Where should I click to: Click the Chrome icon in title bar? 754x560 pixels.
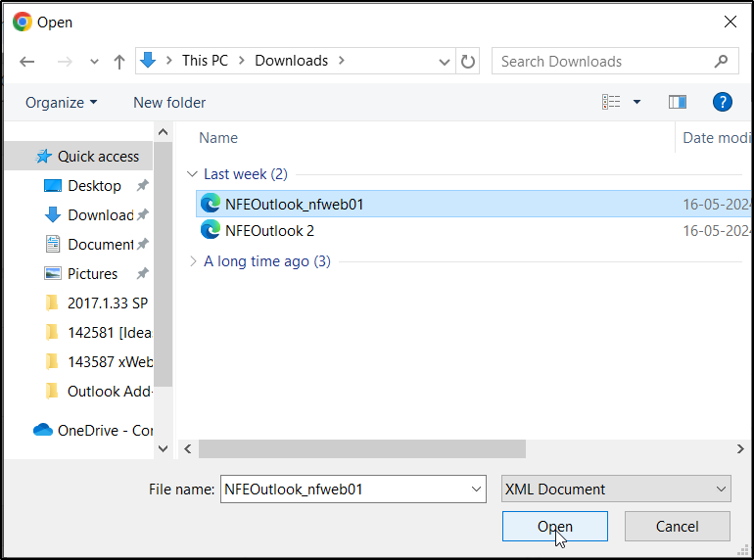(23, 23)
